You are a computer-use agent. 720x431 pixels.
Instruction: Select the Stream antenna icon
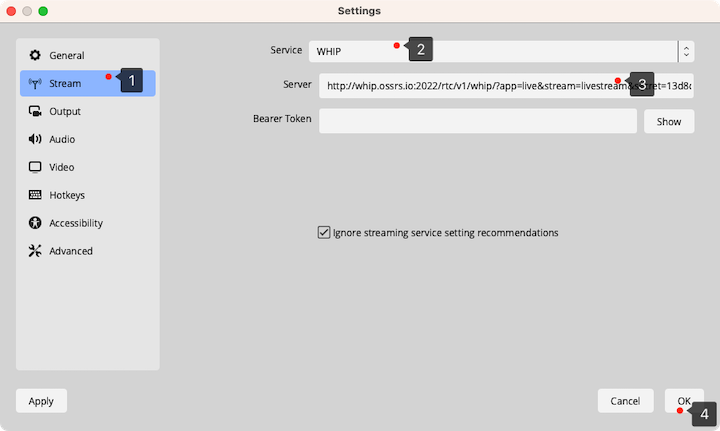coord(35,84)
